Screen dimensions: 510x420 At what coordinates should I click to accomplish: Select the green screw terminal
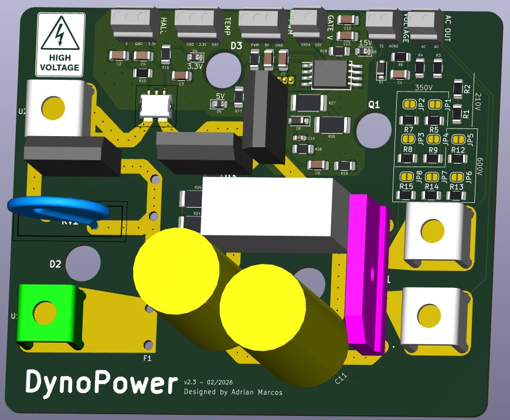[x=45, y=314]
